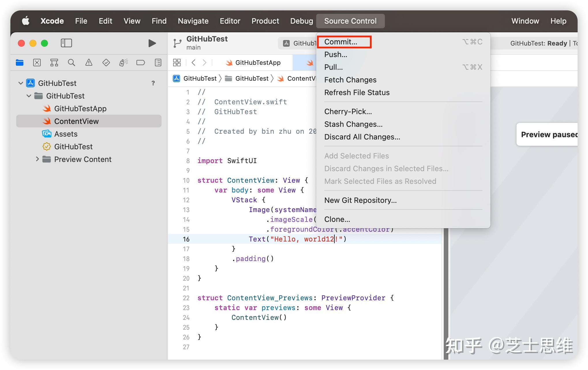Open the GitHubTest breadcrumb dropdown

200,78
